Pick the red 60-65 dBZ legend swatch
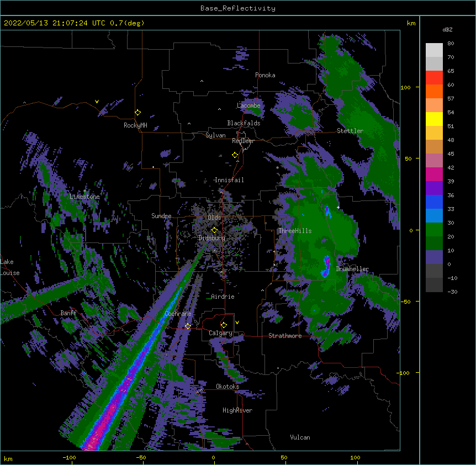 (434, 78)
